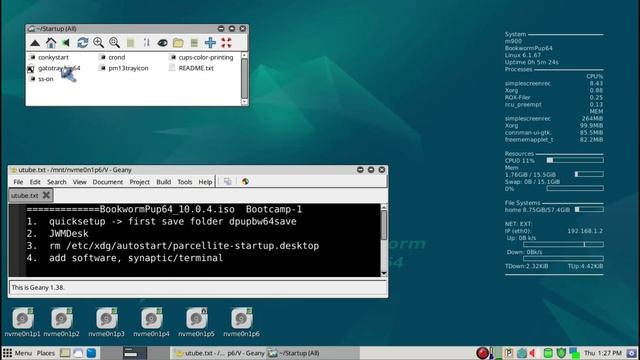Click the Geany editor scrollbar thumb

pos(384,226)
